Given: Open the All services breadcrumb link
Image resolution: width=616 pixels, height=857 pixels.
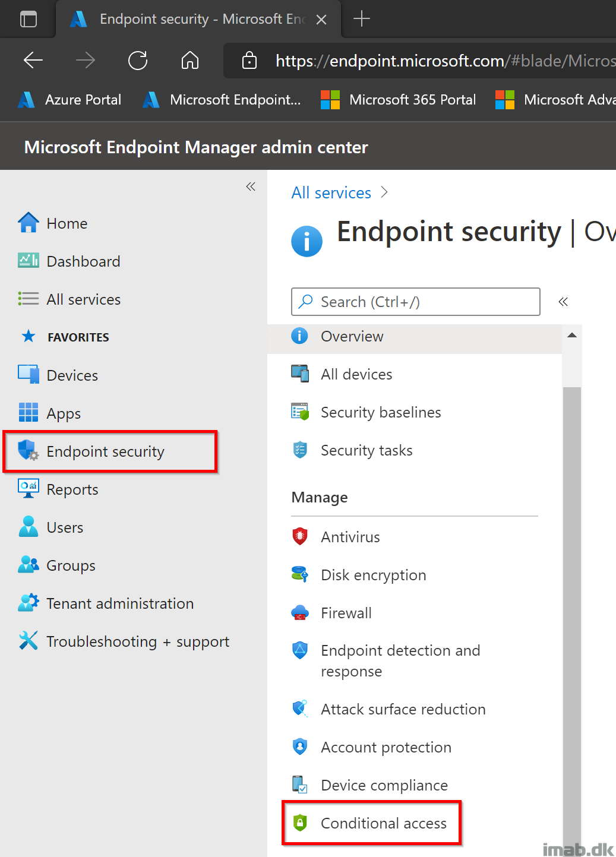Looking at the screenshot, I should tap(331, 192).
